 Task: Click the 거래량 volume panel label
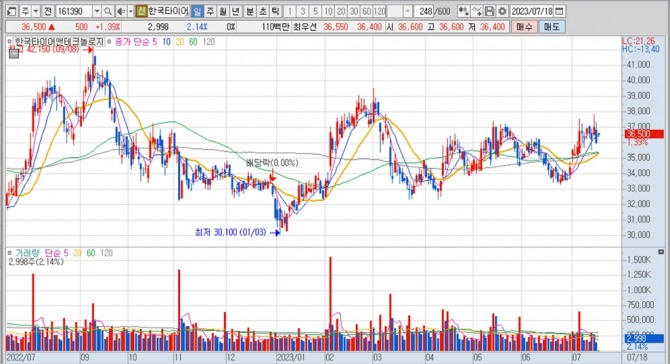coord(28,253)
